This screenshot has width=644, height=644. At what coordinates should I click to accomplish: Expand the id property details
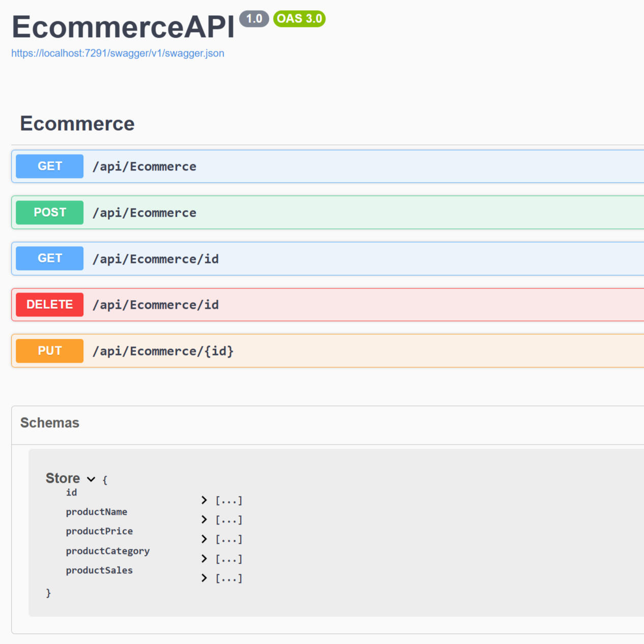[x=203, y=500]
